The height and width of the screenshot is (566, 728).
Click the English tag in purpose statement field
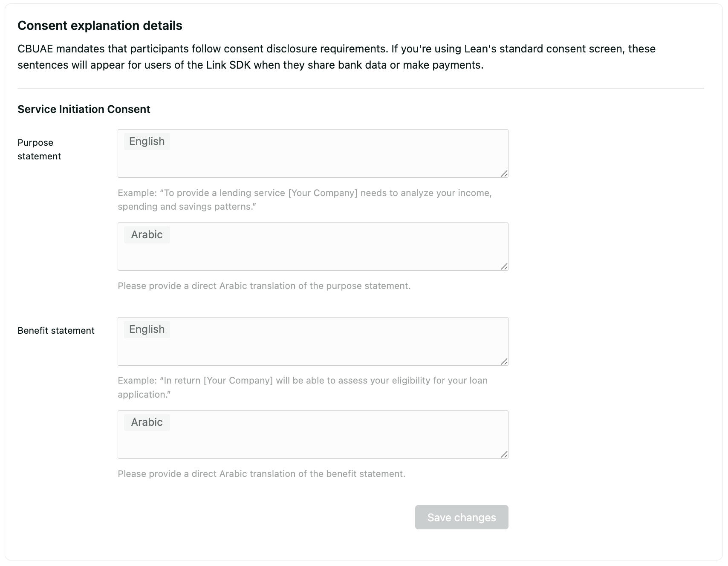pyautogui.click(x=147, y=141)
